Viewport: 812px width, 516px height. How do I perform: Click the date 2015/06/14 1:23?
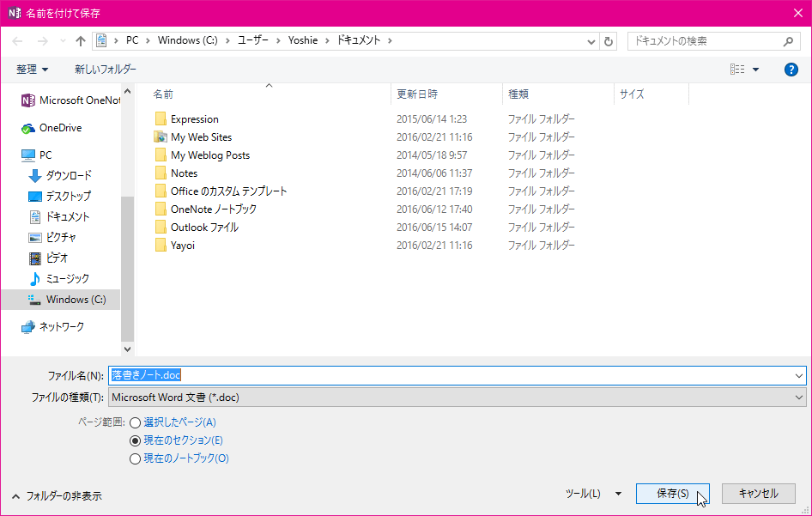[x=432, y=118]
